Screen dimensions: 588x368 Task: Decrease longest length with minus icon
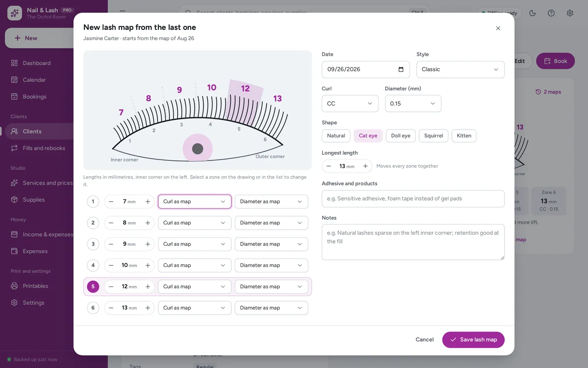[329, 166]
